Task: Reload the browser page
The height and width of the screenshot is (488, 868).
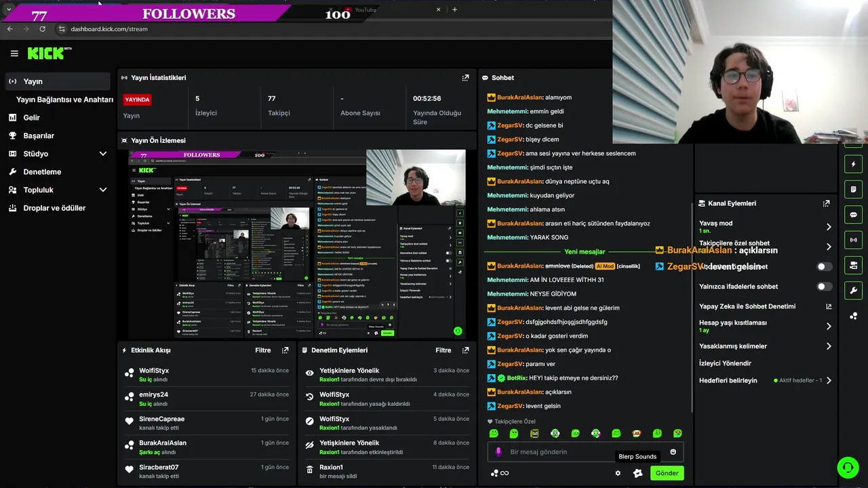Action: coord(42,29)
